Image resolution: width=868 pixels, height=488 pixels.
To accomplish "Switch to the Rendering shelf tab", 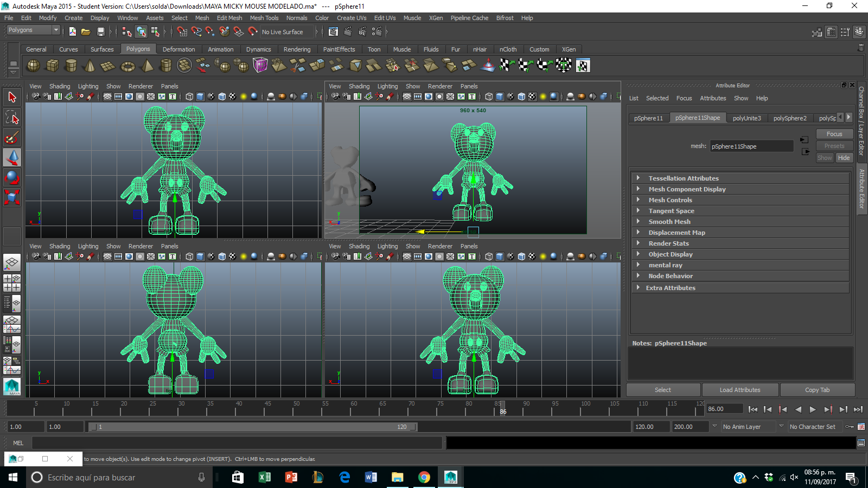I will 297,49.
